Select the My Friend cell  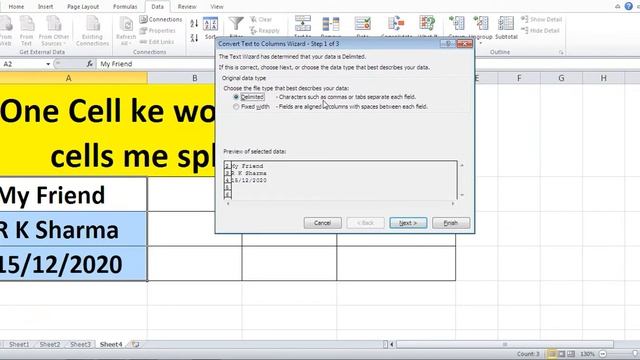coord(73,194)
